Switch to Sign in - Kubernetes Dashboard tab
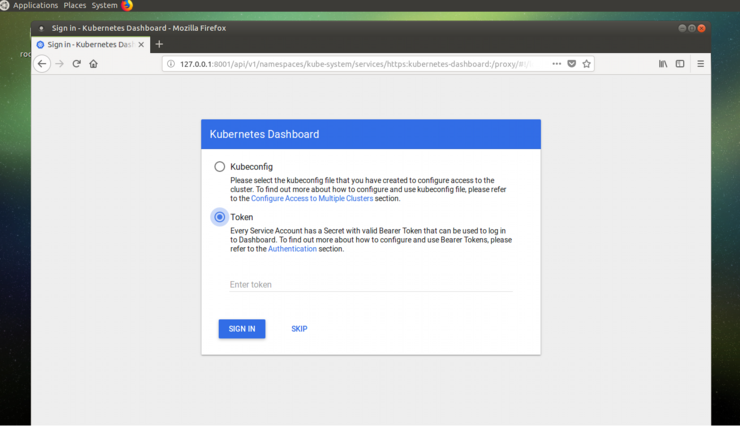 point(91,44)
